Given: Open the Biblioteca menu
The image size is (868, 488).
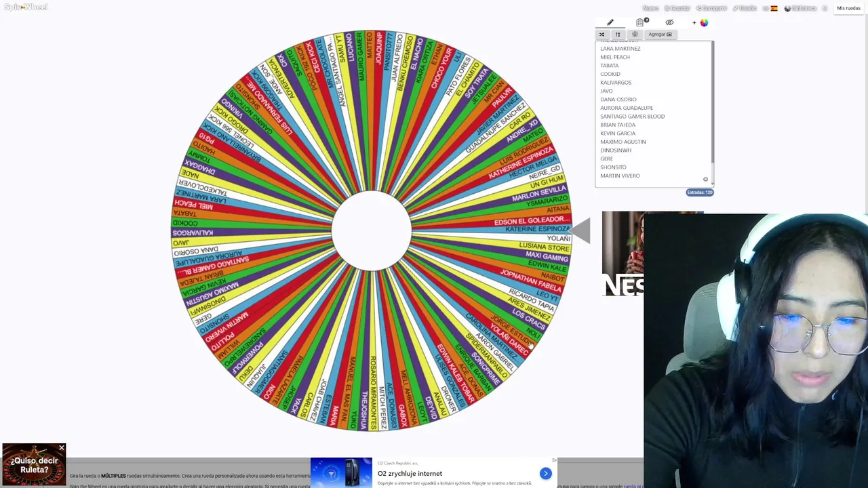Looking at the screenshot, I should click(800, 8).
